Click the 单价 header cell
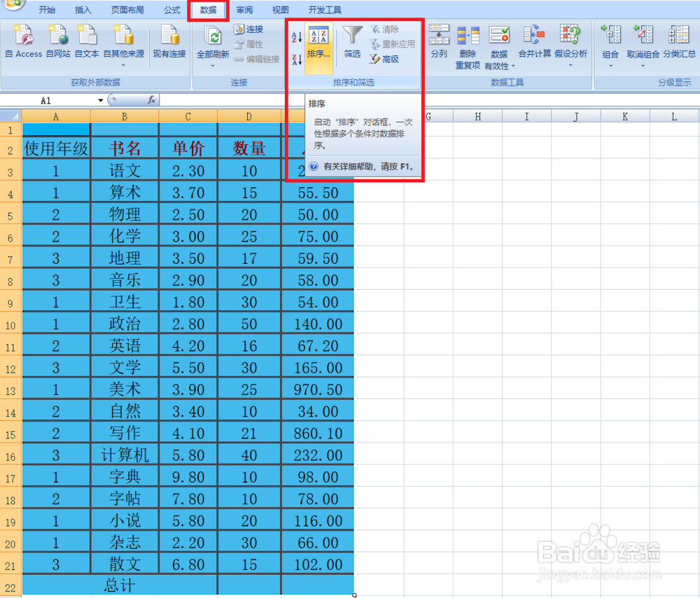Image resolution: width=700 pixels, height=598 pixels. click(x=188, y=148)
